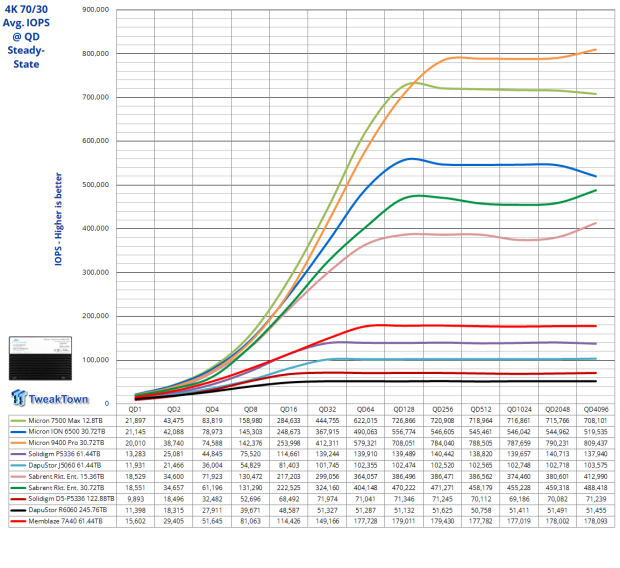Click the 'IOPS - Higher is better' axis title
Viewport: 620px width, 568px height.
click(58, 219)
